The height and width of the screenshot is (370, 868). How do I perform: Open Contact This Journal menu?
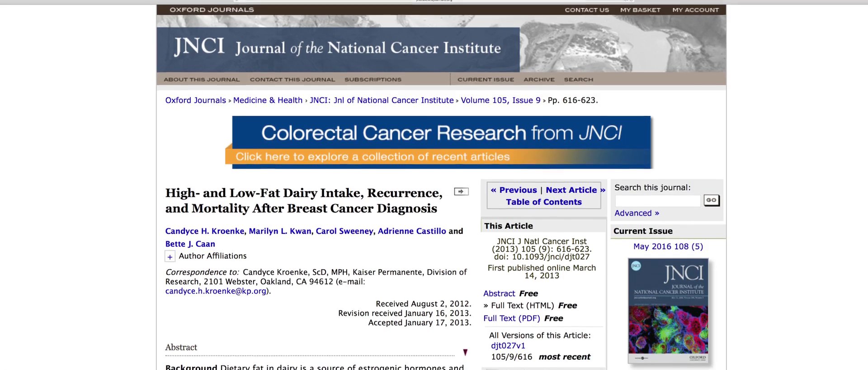point(292,80)
